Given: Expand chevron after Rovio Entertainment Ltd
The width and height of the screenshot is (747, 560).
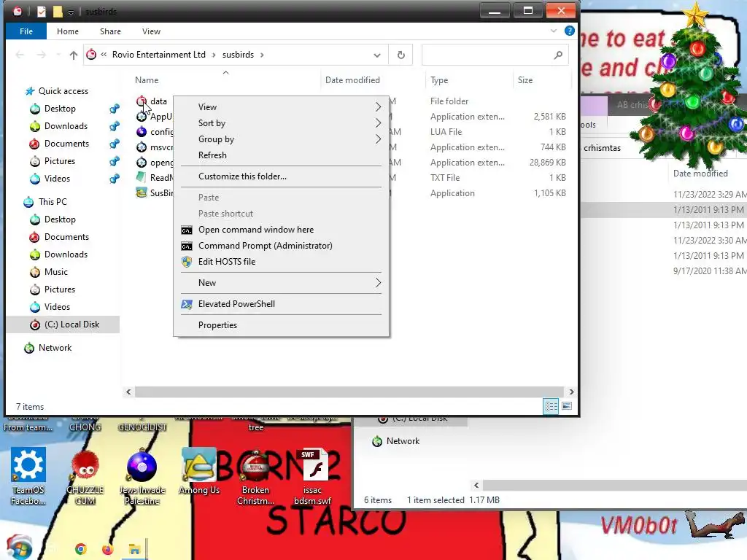Looking at the screenshot, I should (214, 55).
